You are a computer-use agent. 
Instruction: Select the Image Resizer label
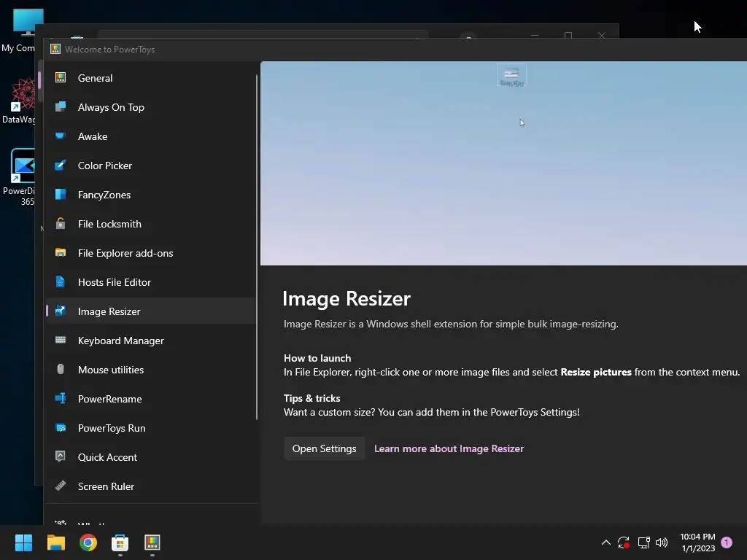(x=109, y=311)
